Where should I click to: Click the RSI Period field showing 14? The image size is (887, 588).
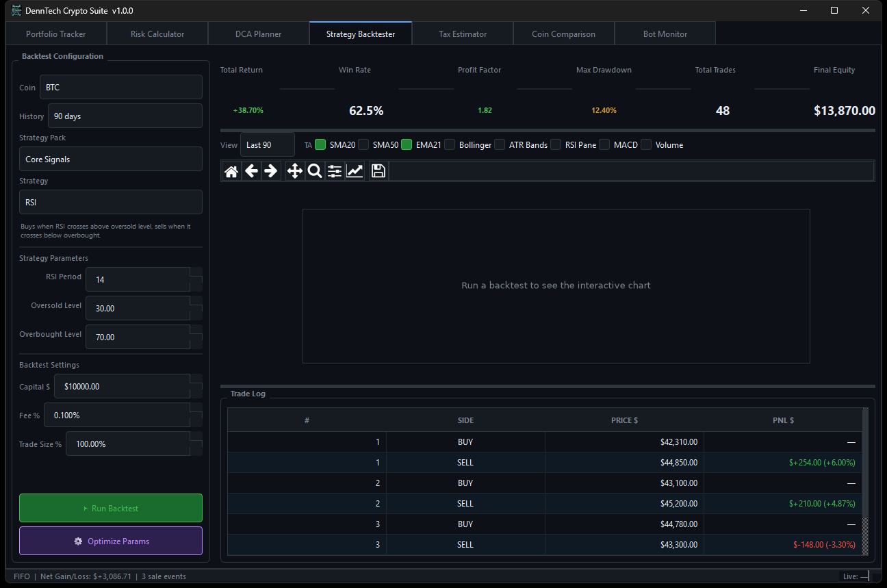(x=144, y=279)
